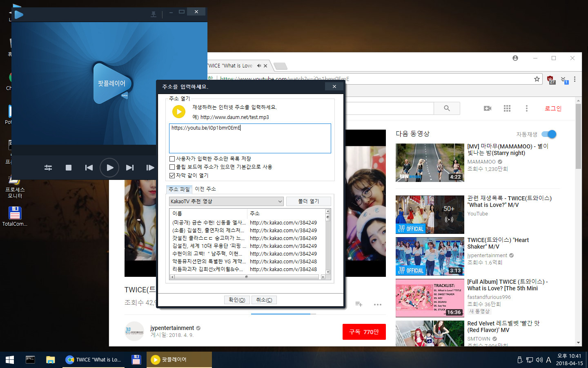The height and width of the screenshot is (368, 588).
Task: Click the frame step button in PotPlayer
Action: [150, 168]
